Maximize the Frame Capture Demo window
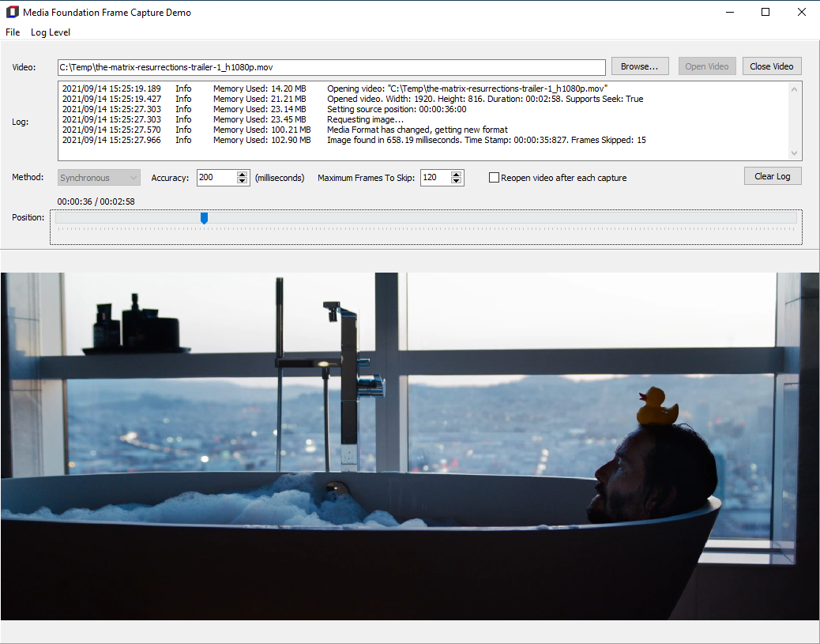This screenshot has height=644, width=820. point(765,12)
